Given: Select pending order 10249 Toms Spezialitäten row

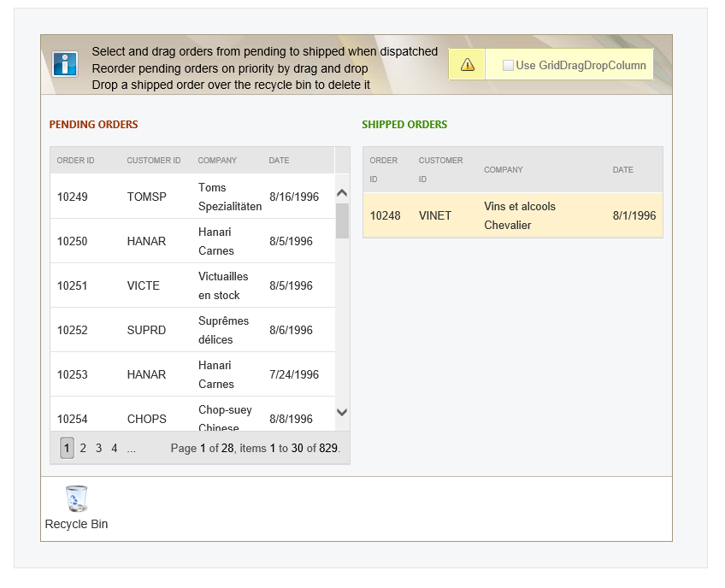Looking at the screenshot, I should pyautogui.click(x=192, y=197).
